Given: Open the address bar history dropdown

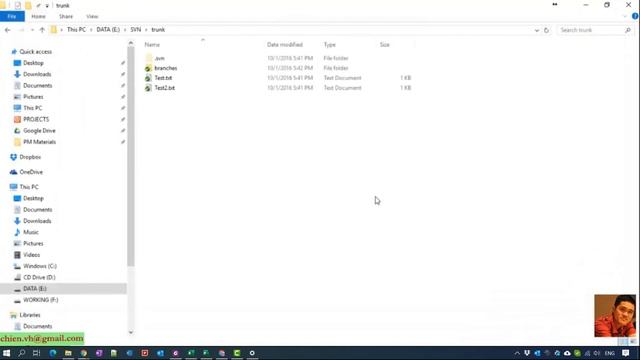Looking at the screenshot, I should 536,30.
